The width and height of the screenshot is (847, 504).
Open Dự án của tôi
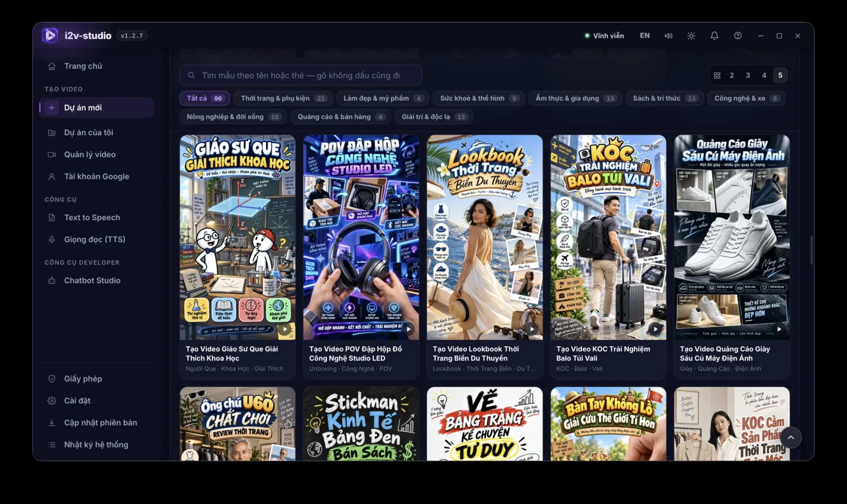pos(96,132)
